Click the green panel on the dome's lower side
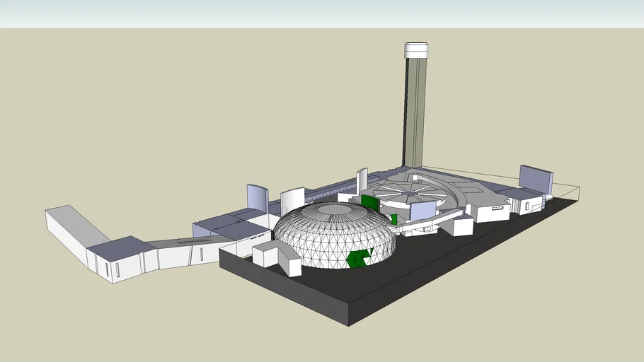Screen dimensions: 644x362 pos(358,258)
